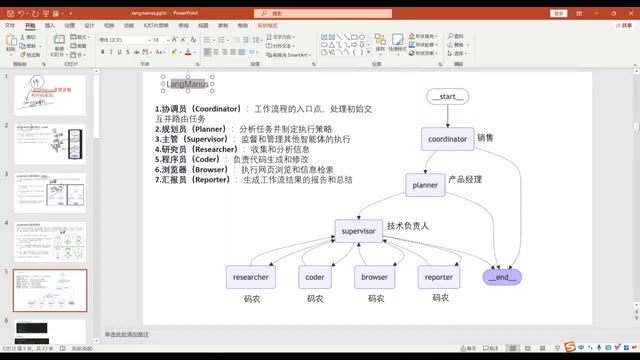Click the Decrease Indent icon

tap(237, 40)
